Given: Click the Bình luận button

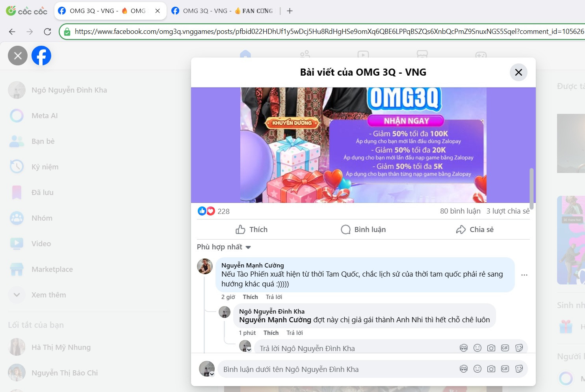Looking at the screenshot, I should click(x=363, y=229).
